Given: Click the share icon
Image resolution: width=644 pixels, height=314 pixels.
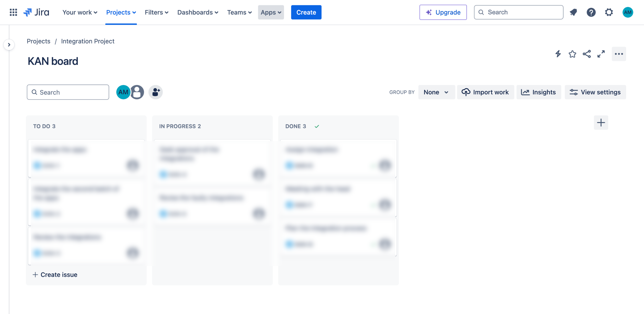Looking at the screenshot, I should tap(587, 54).
